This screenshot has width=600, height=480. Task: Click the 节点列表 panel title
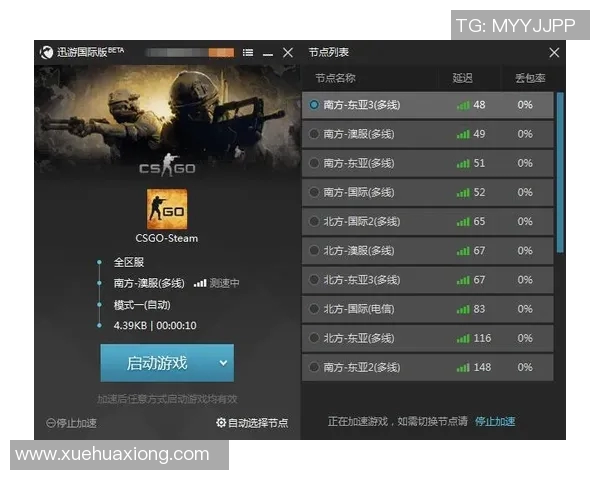pos(329,52)
